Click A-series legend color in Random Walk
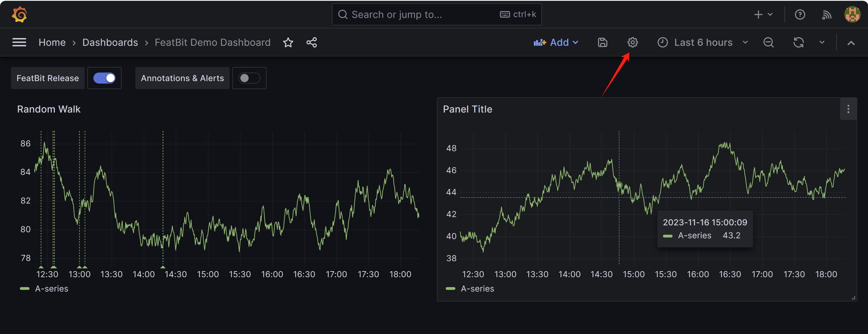868x334 pixels. tap(25, 288)
